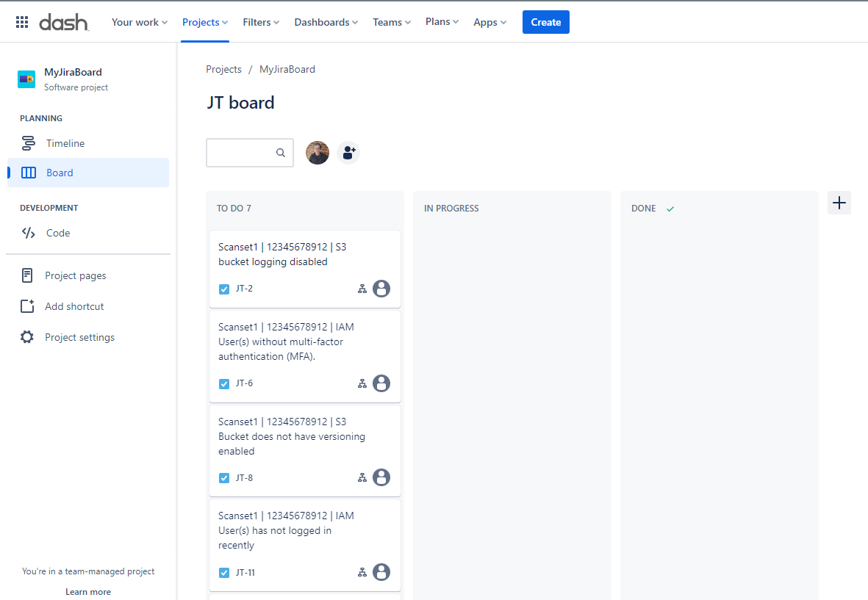Click the add column plus icon
The width and height of the screenshot is (868, 600).
[x=839, y=203]
